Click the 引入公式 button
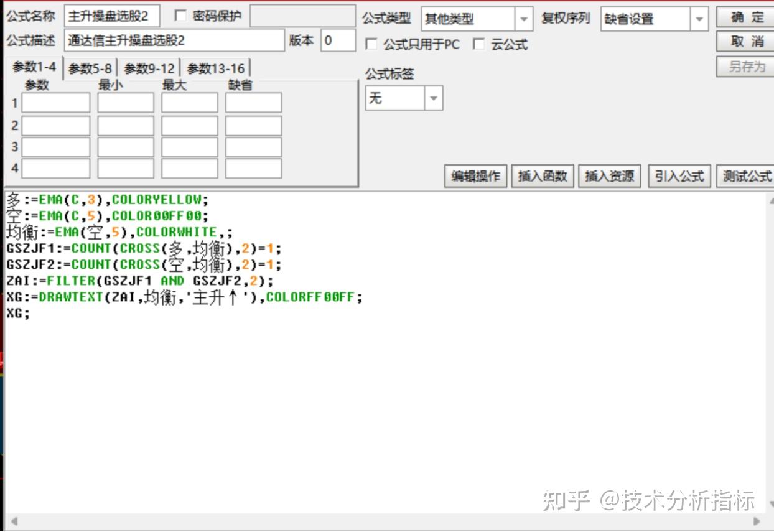The image size is (774, 532). click(679, 176)
